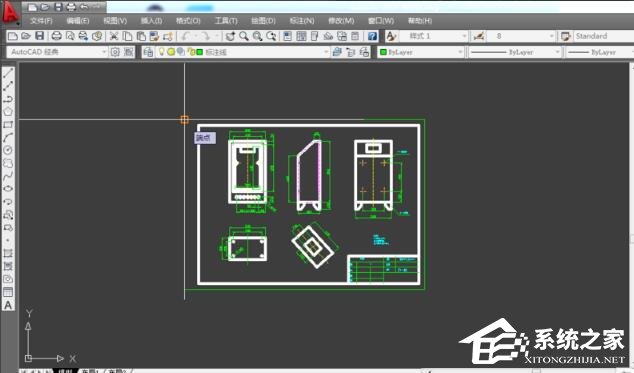Expand the AutoCAD 经典 workspace dropdown
634x373 pixels.
[104, 52]
